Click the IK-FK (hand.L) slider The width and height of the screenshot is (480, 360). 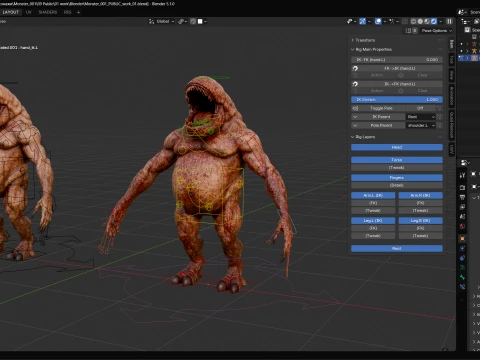[x=397, y=60]
